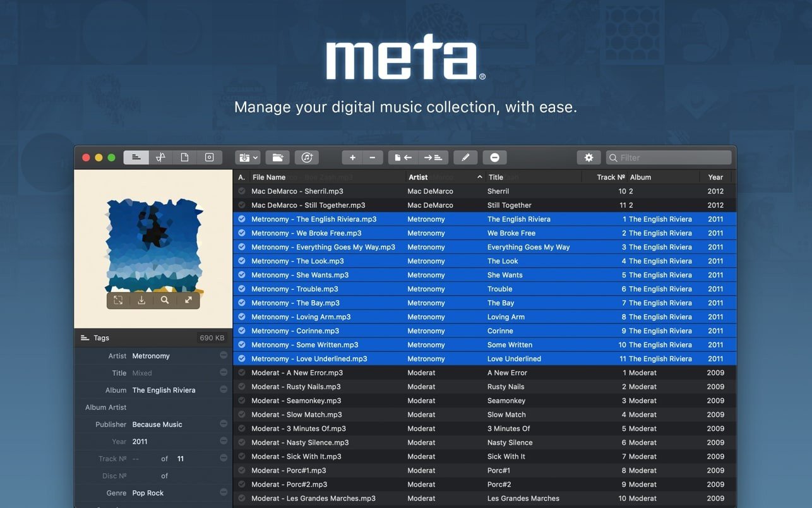Check the Moderat - A New Error.mp3 checkbox
This screenshot has height=508, width=812.
pyautogui.click(x=242, y=373)
